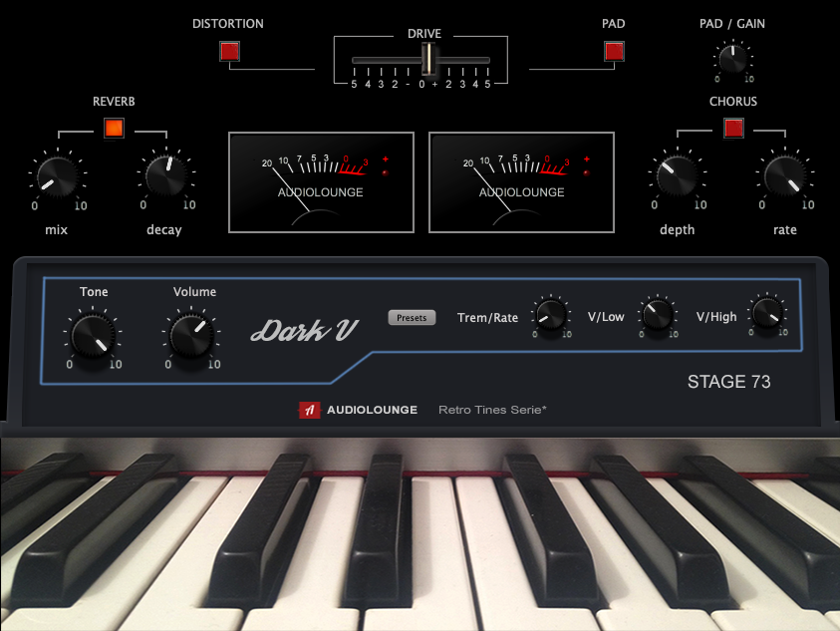Click the chorus depth knob
Image resolution: width=840 pixels, height=631 pixels.
tap(678, 175)
